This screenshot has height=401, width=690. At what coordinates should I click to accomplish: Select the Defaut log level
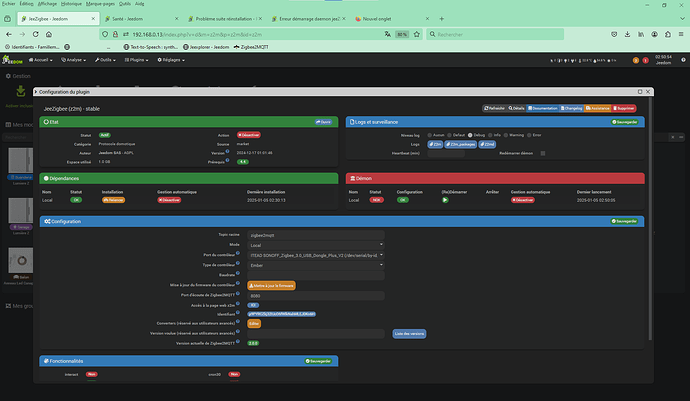tap(449, 135)
